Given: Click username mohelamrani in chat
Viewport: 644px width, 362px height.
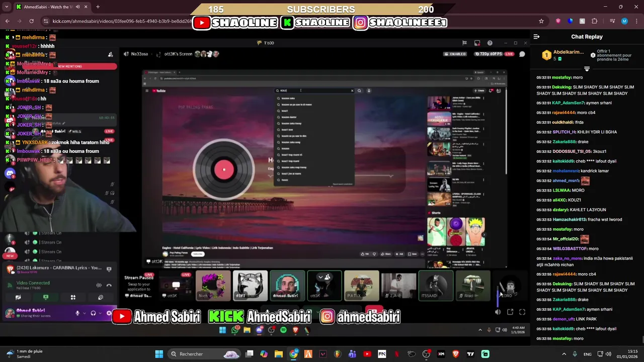Looking at the screenshot, I should (x=566, y=171).
